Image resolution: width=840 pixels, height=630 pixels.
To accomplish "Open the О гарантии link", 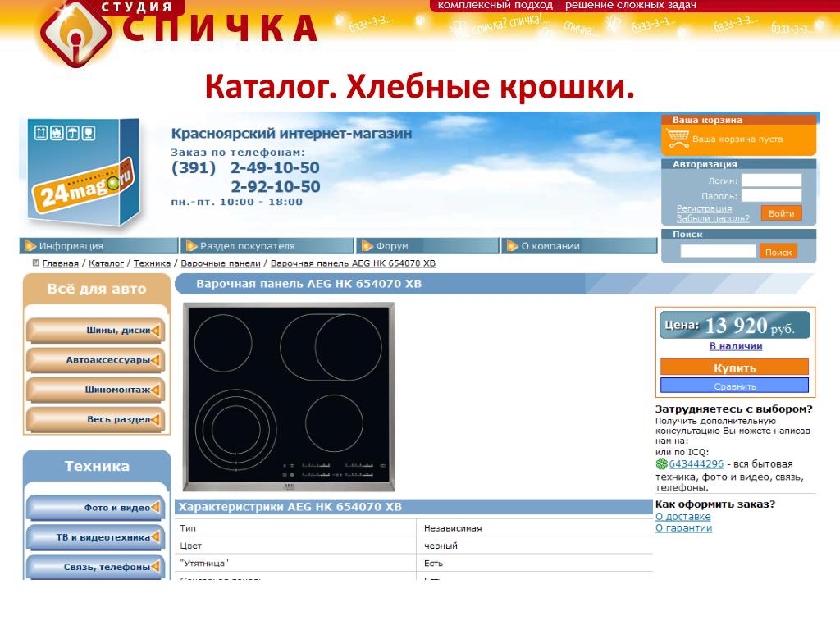I will click(683, 527).
